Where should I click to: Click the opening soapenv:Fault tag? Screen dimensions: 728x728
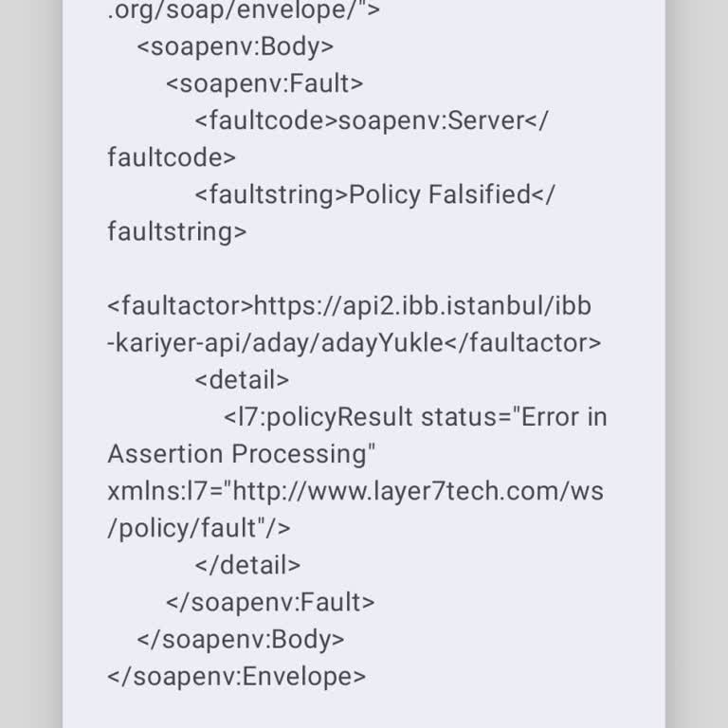(264, 83)
